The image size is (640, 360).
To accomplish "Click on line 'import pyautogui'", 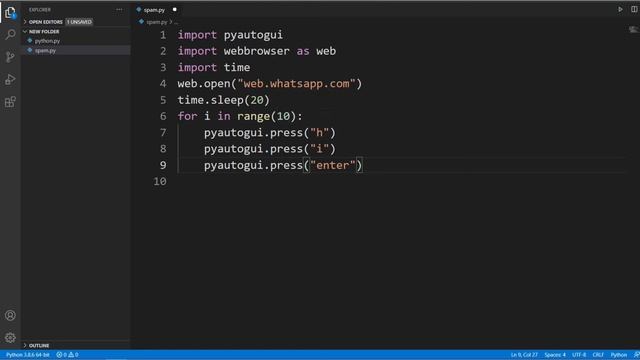I will pyautogui.click(x=230, y=35).
